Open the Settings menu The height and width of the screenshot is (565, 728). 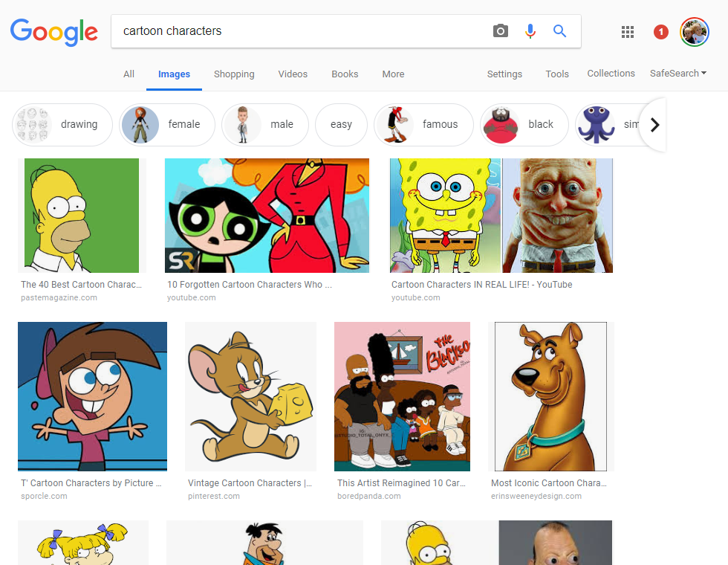[x=504, y=74]
